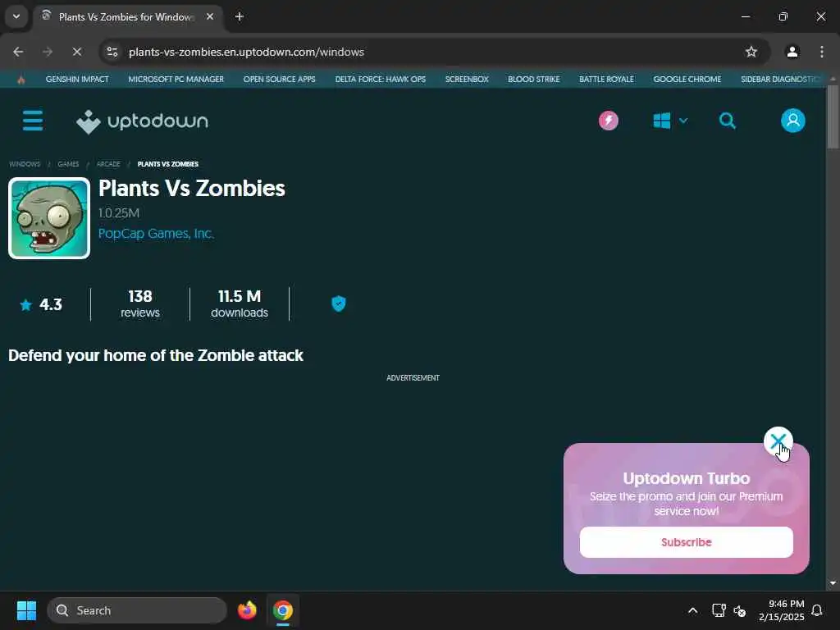Go to Arcade breadcrumb
The image size is (840, 630).
point(108,164)
